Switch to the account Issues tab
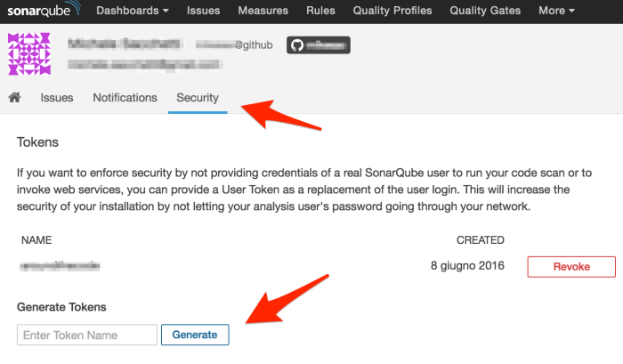Screen dimensions: 623x364 click(57, 98)
